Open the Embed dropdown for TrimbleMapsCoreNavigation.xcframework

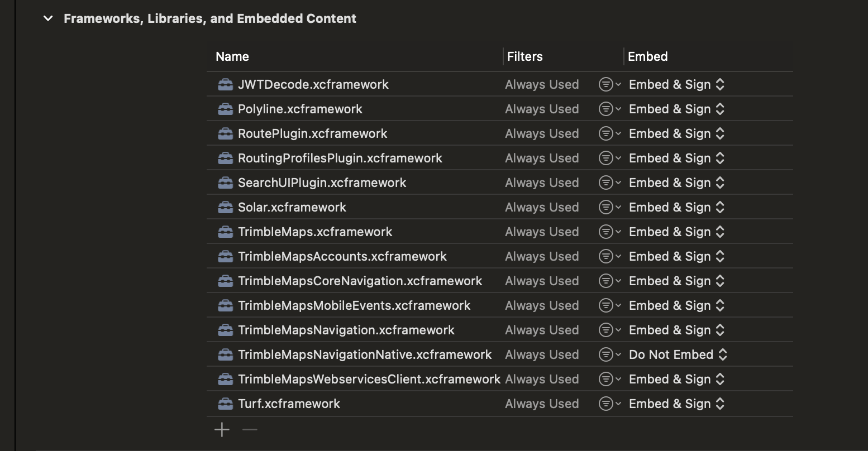677,281
